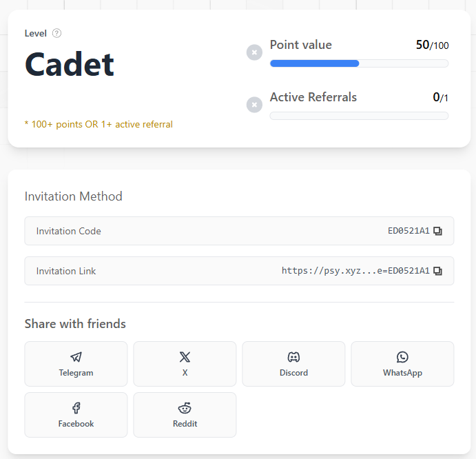The width and height of the screenshot is (476, 459).
Task: Click the Reddit alien icon
Action: [x=185, y=408]
